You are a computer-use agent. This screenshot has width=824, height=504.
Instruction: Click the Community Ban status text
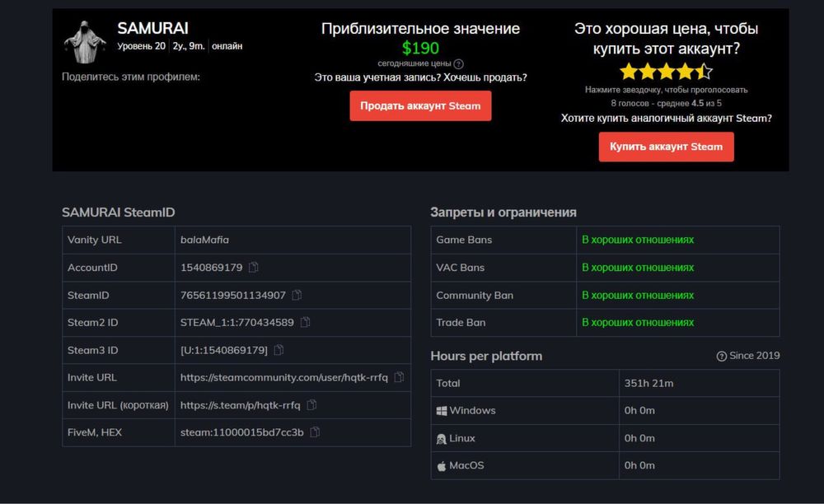[x=638, y=295]
